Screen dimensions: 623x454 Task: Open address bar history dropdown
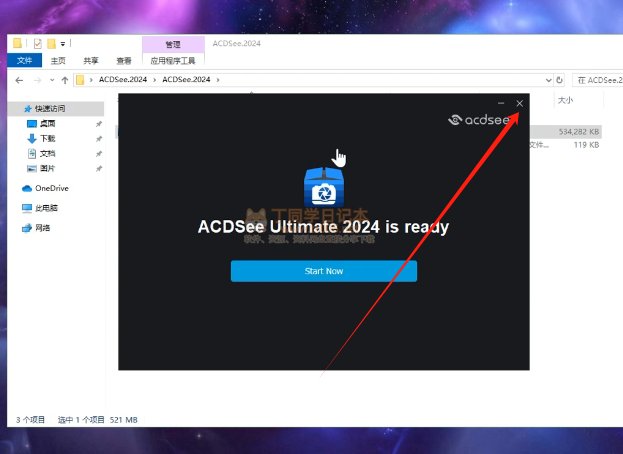click(548, 80)
